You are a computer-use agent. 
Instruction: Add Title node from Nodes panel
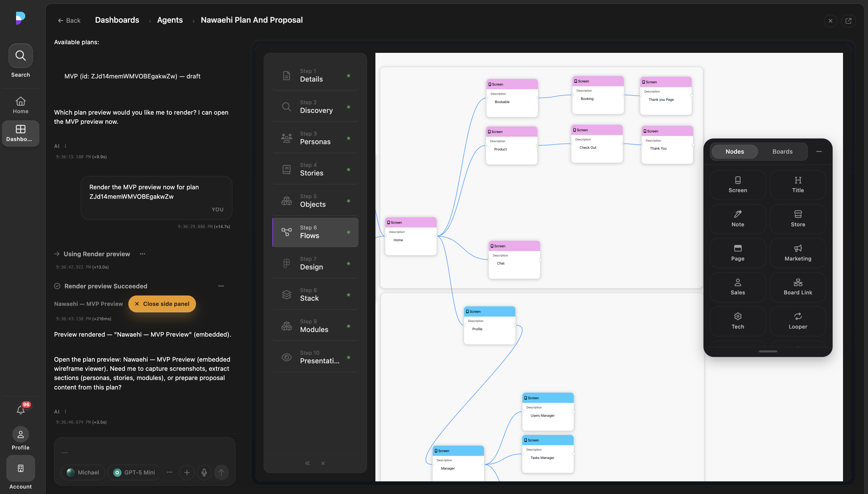pyautogui.click(x=798, y=185)
